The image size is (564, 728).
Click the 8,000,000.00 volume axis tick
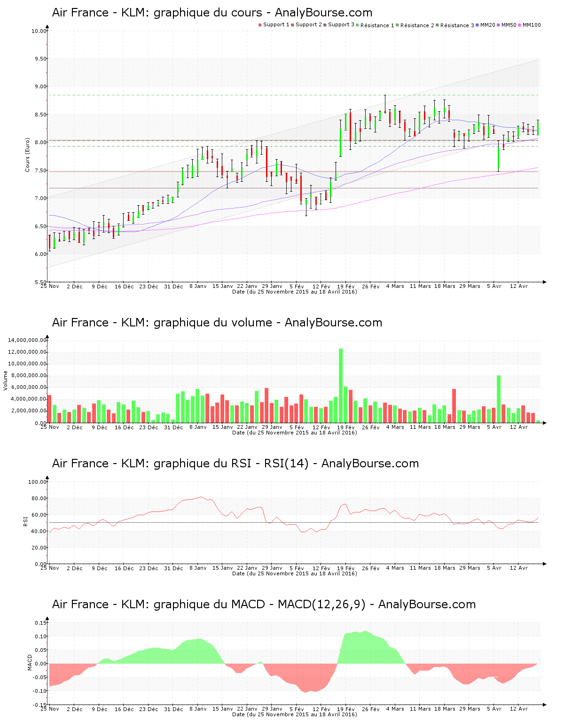[x=29, y=375]
